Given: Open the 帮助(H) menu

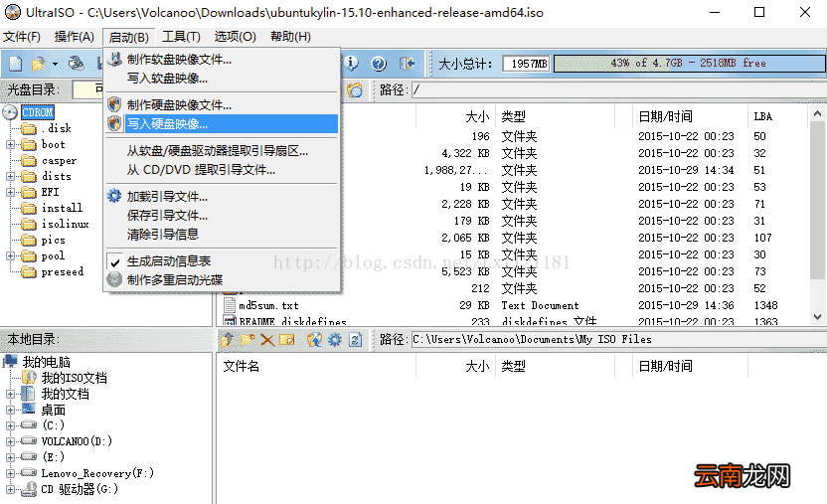Looking at the screenshot, I should coord(290,37).
